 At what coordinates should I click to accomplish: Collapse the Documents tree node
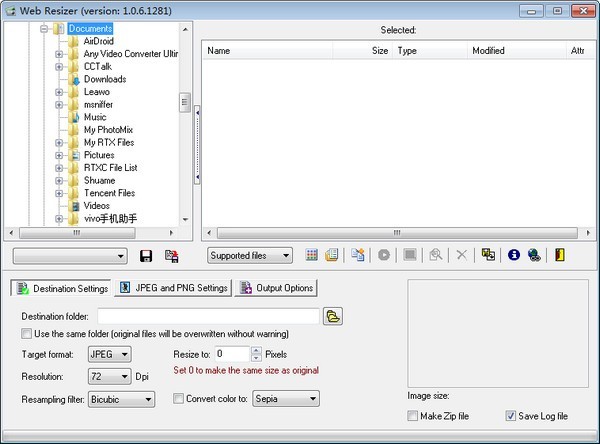44,29
